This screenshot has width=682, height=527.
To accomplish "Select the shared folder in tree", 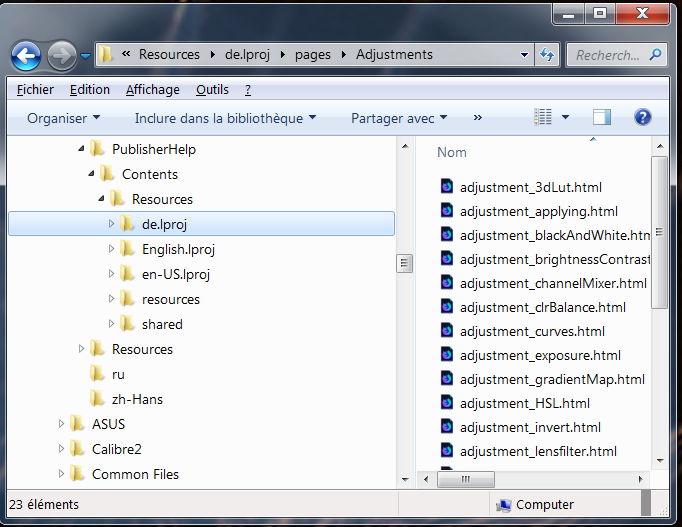I will point(162,324).
